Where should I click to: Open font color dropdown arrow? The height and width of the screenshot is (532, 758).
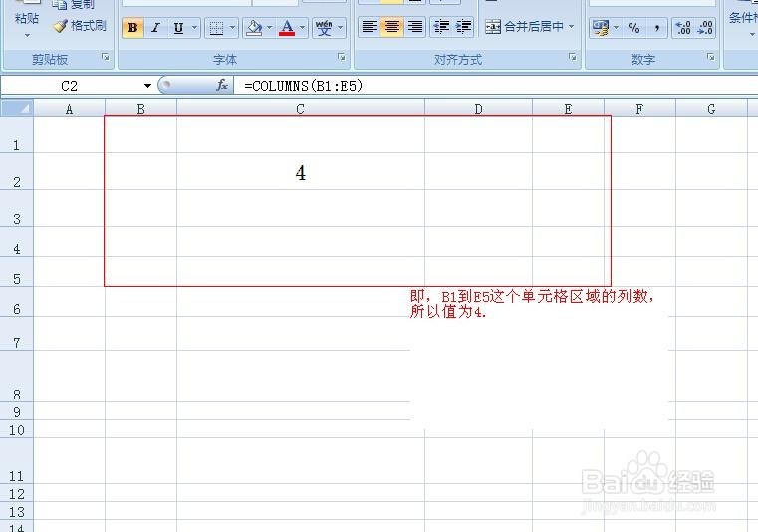point(302,28)
